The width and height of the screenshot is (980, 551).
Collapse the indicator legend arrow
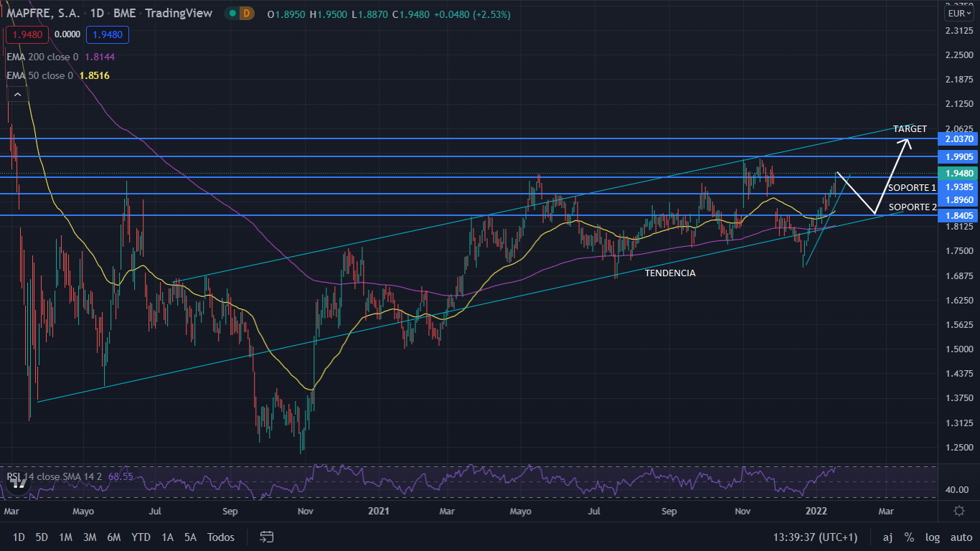(16, 95)
